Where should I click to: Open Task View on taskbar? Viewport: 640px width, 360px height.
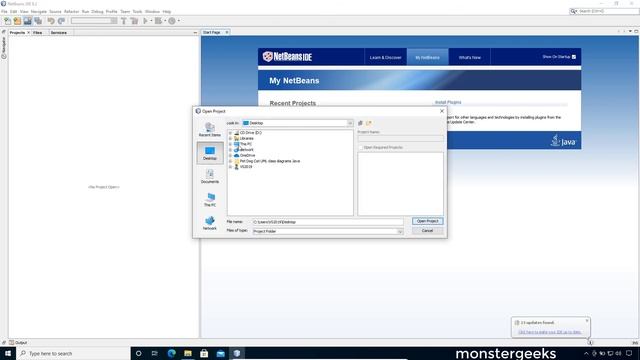coord(154,353)
